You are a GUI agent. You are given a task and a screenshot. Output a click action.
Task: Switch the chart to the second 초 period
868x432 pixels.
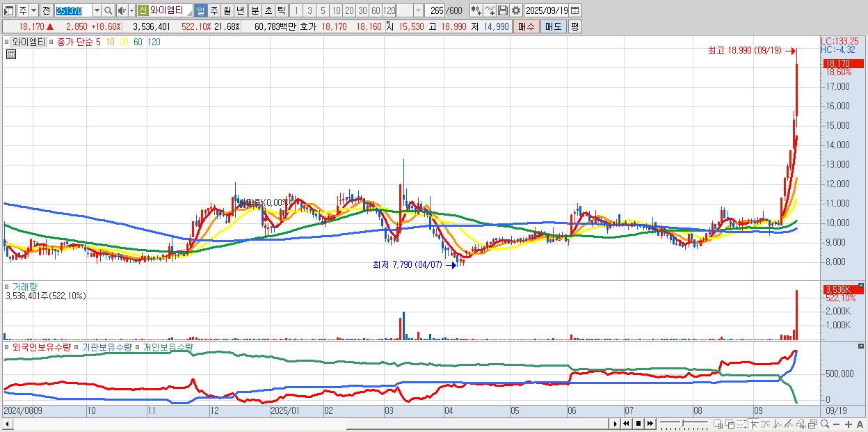(267, 10)
